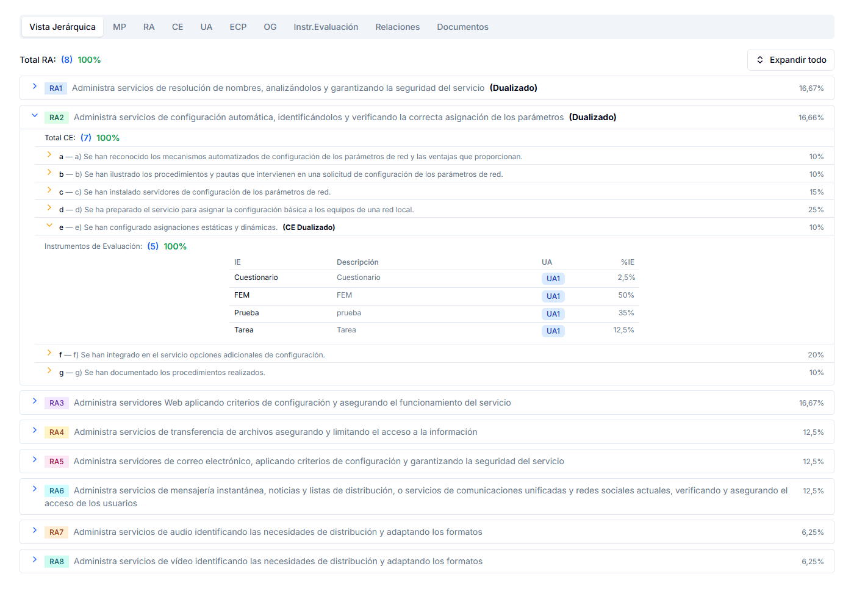854x616 pixels.
Task: Click the 25% weight of criterion d
Action: point(816,210)
